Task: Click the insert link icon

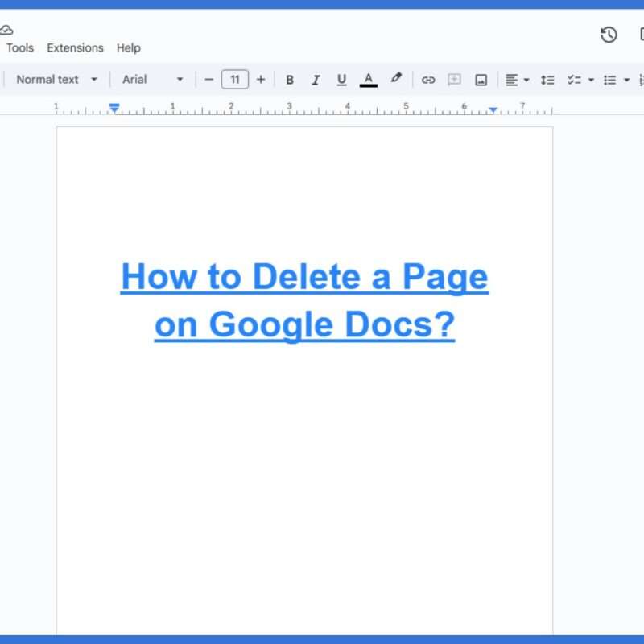Action: point(428,80)
